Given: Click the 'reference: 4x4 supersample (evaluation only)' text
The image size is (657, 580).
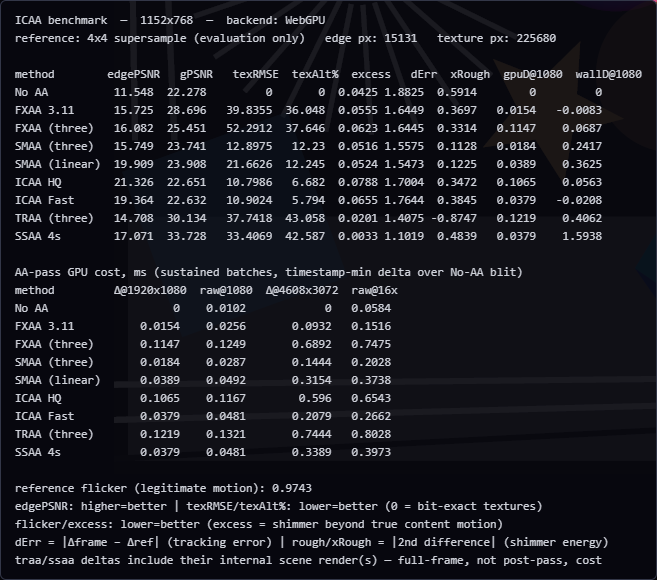Looking at the screenshot, I should [160, 38].
